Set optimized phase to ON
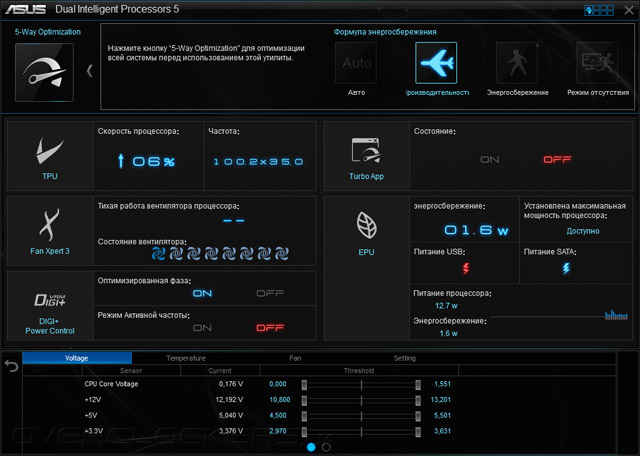 (x=202, y=293)
